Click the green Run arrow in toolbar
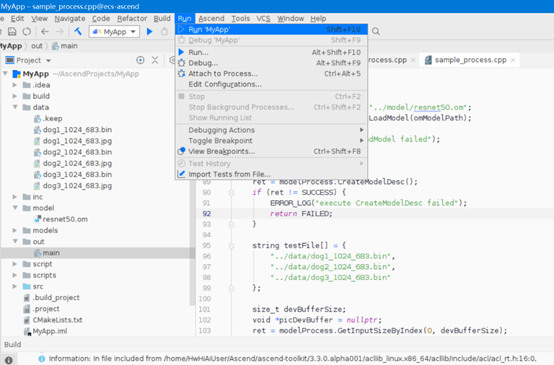 (149, 32)
